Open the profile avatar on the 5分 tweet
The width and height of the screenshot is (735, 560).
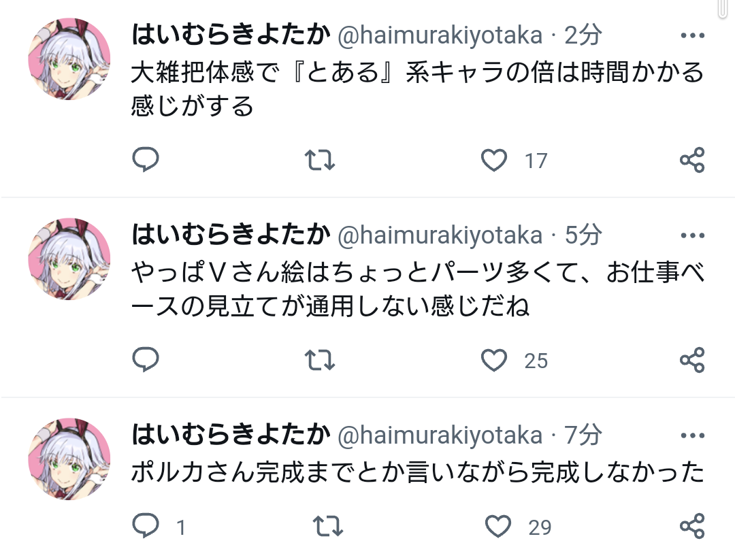[69, 259]
